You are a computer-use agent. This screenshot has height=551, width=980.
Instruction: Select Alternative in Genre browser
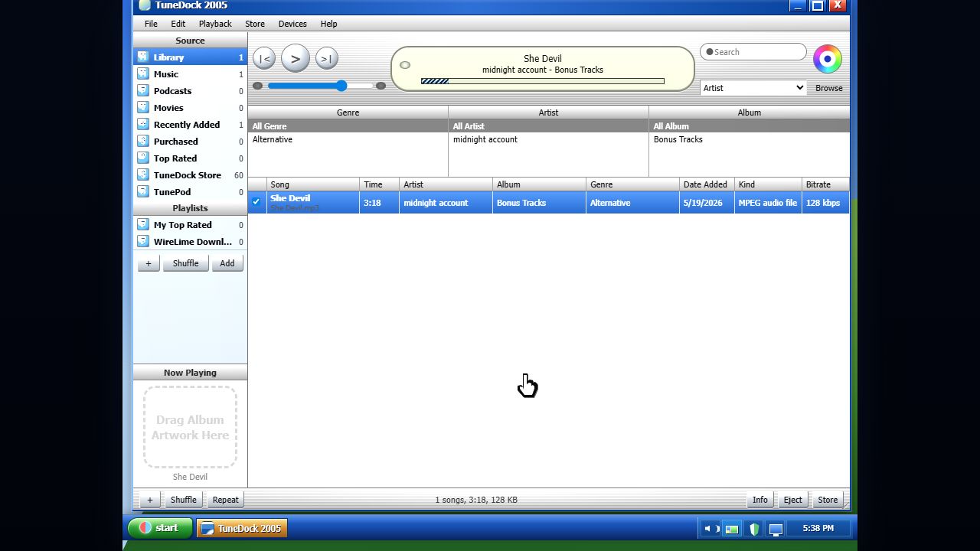click(x=348, y=139)
